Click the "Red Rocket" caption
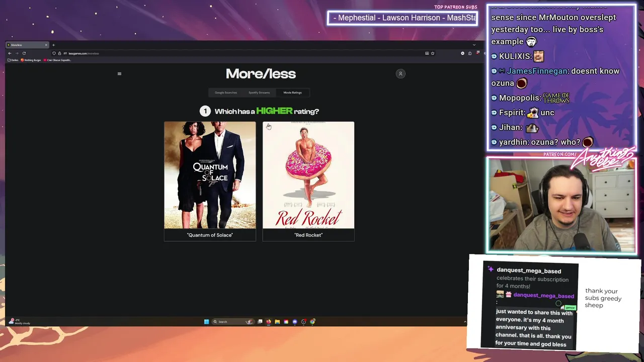 tap(308, 235)
